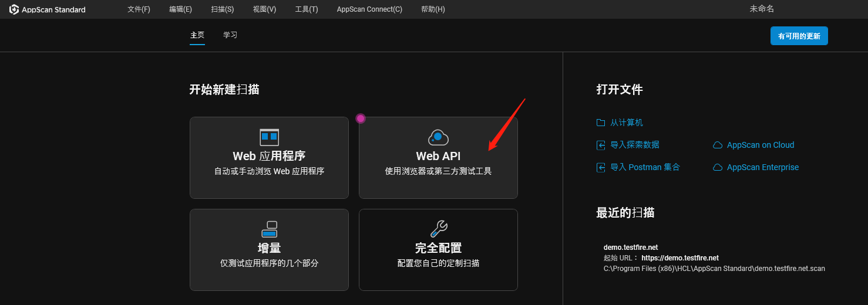This screenshot has height=305, width=868.
Task: Click text 自动或手动浏览 Web 应用程序
Action: pyautogui.click(x=269, y=171)
